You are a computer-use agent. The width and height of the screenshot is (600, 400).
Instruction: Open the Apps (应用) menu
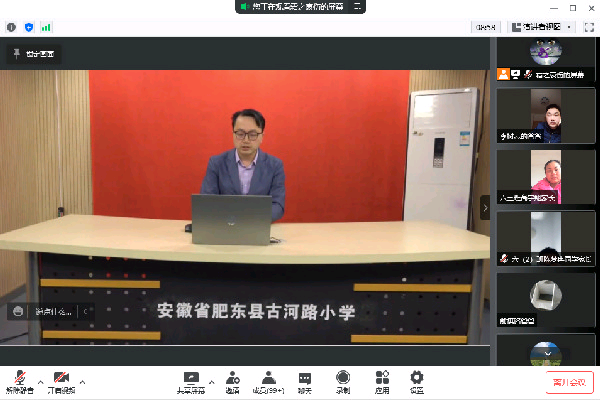click(382, 382)
